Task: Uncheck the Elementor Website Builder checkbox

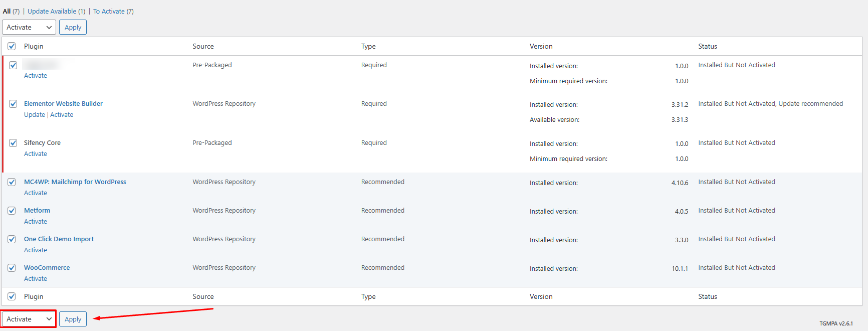Action: (13, 104)
